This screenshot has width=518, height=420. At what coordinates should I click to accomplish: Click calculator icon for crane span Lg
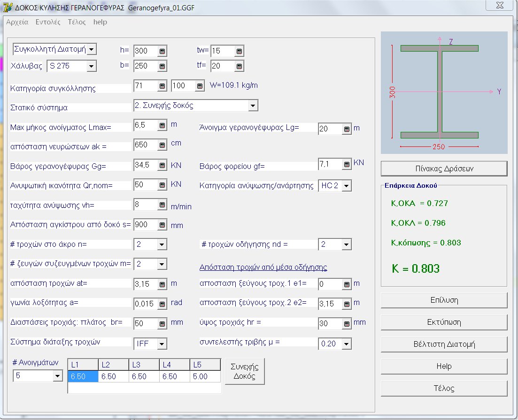pos(347,129)
